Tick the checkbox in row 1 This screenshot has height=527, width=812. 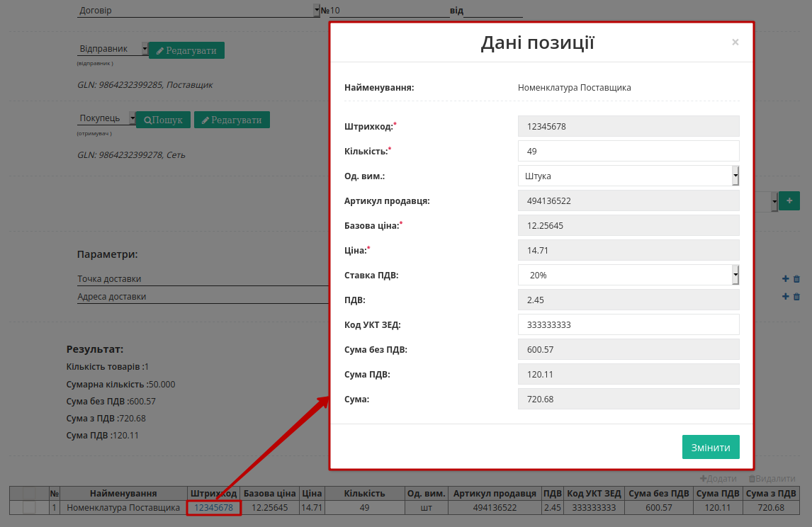pos(29,508)
